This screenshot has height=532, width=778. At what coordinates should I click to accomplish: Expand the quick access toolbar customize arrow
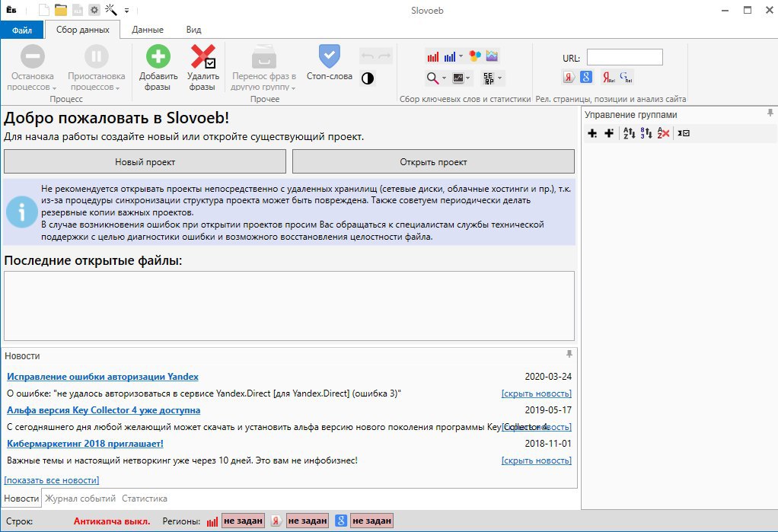126,10
